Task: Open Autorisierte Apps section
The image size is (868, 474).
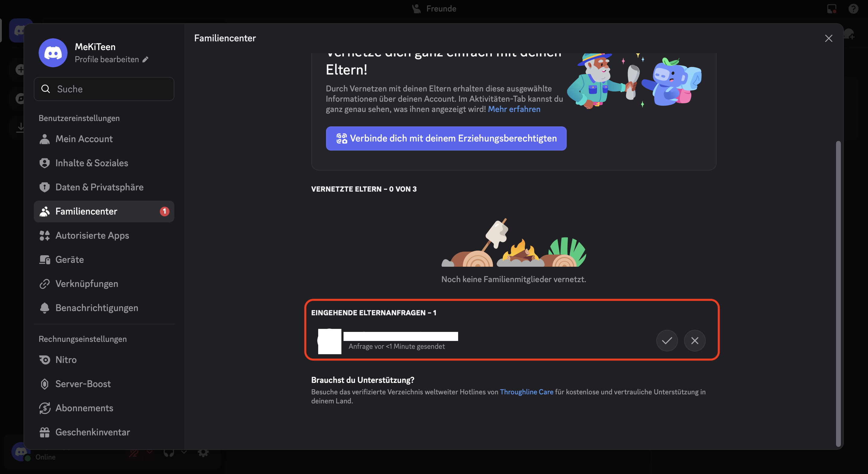Action: pos(92,235)
